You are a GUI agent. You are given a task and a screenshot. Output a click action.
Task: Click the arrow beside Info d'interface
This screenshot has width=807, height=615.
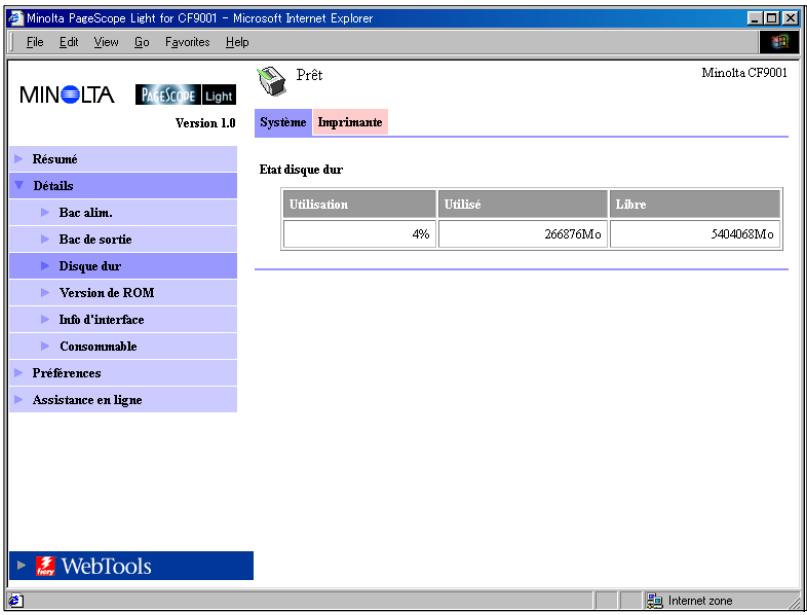[45, 319]
